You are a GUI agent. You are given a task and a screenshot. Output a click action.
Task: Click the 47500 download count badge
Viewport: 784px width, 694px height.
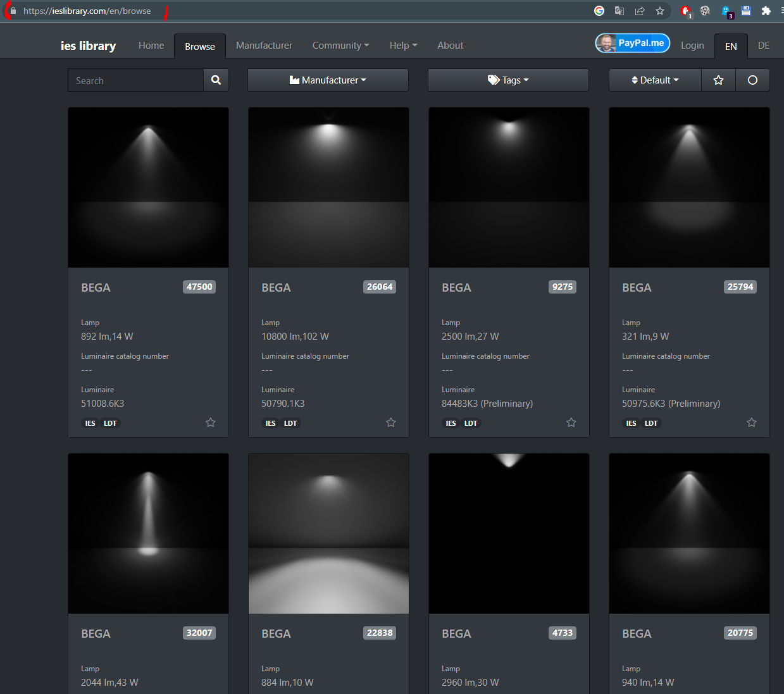(x=199, y=287)
